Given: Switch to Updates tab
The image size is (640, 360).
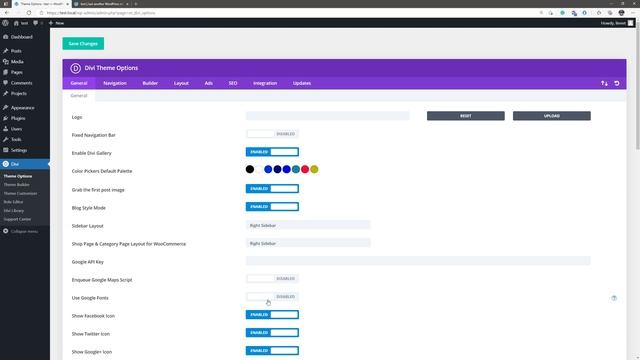Looking at the screenshot, I should tap(302, 83).
